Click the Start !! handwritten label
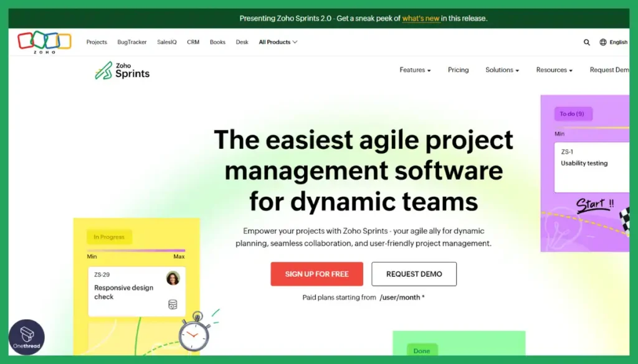638x364 pixels. click(x=595, y=205)
